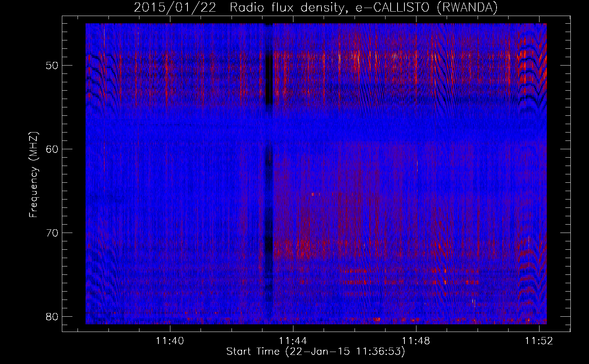589x364 pixels.
Task: Click the 11:44 time tick label
Action: coord(293,341)
